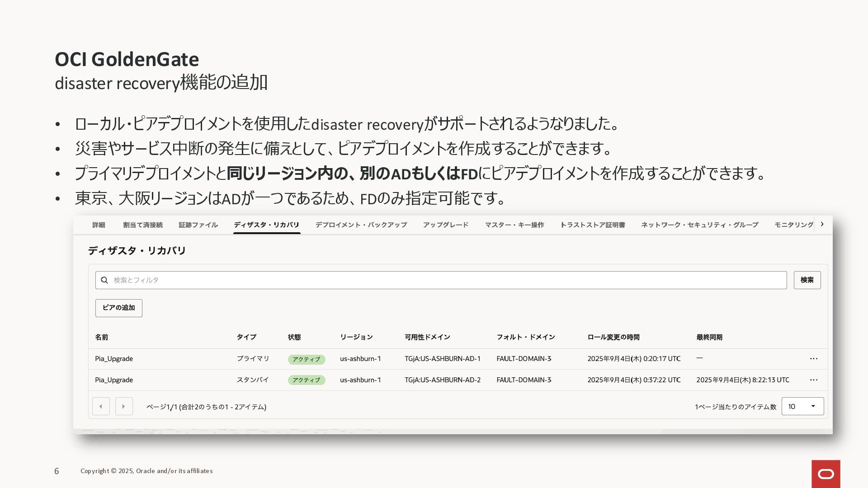Screen dimensions: 868x488
Task: Click FAULT-DOMAIN-3 in the スタンバイ row
Action: pyautogui.click(x=524, y=380)
